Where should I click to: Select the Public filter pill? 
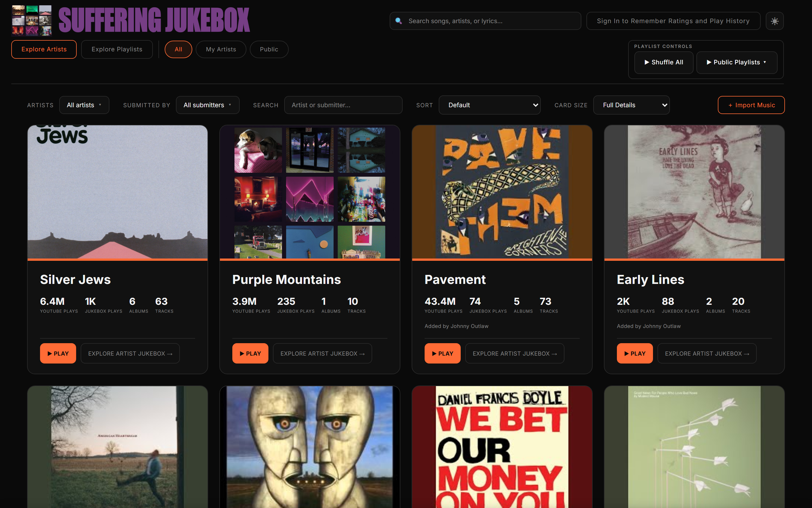coord(269,49)
